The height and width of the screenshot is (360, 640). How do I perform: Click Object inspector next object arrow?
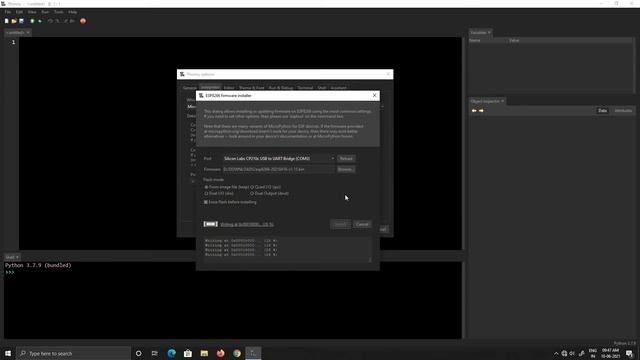coord(481,111)
